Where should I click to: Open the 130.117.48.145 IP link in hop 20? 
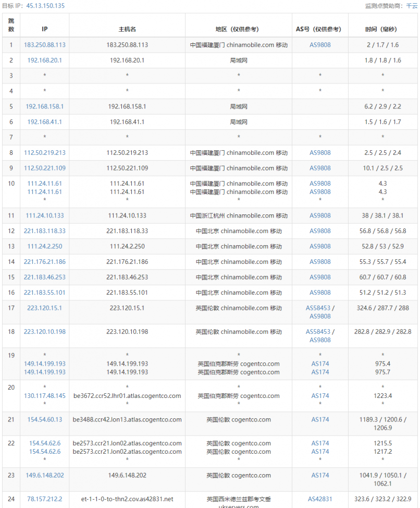coord(45,396)
